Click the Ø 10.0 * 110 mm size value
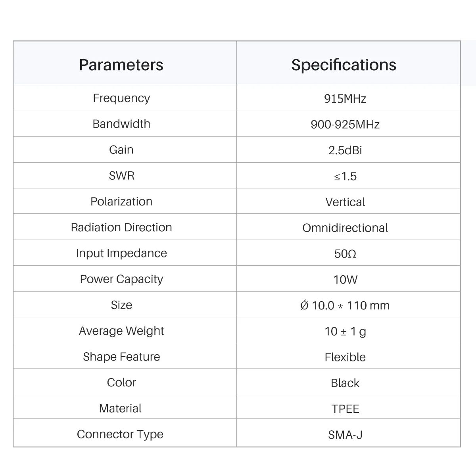 pyautogui.click(x=345, y=305)
